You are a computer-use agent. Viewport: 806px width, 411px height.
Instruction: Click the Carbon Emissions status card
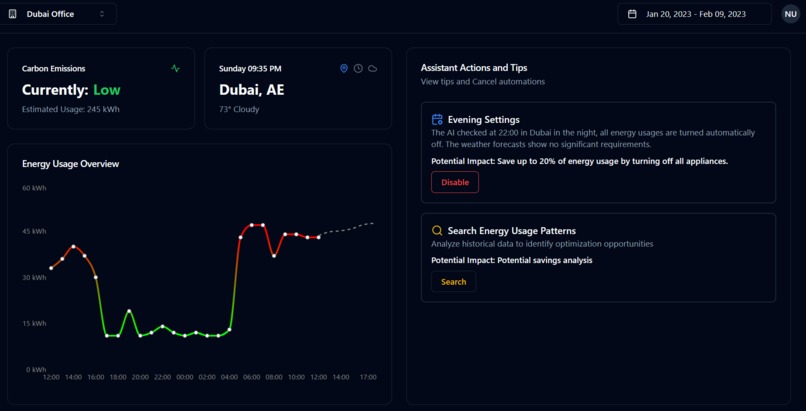point(101,88)
